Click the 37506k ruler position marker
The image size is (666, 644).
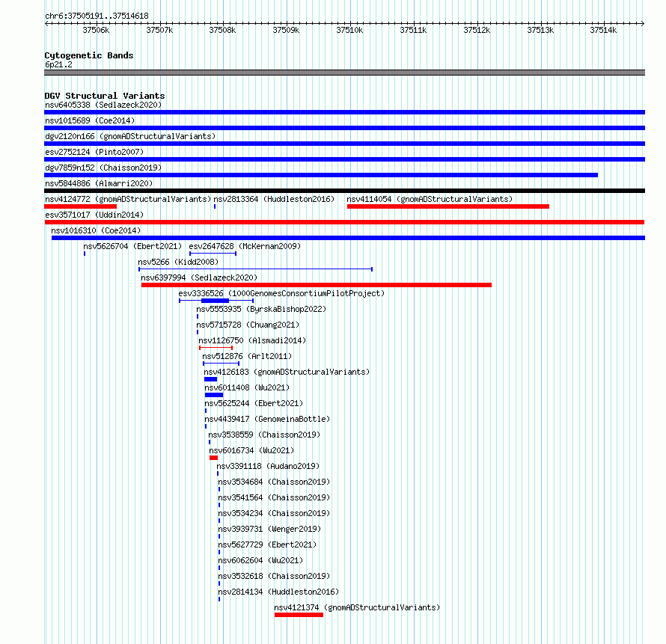click(96, 30)
